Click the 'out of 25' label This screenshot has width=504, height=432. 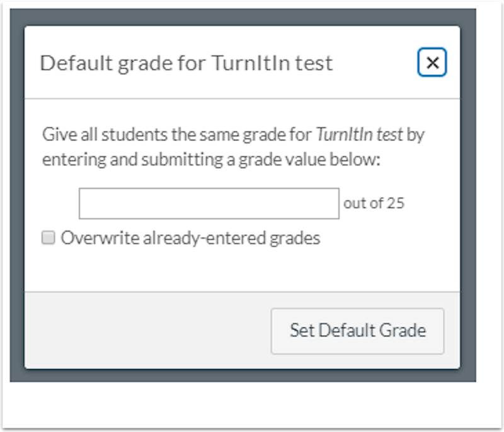click(x=374, y=203)
